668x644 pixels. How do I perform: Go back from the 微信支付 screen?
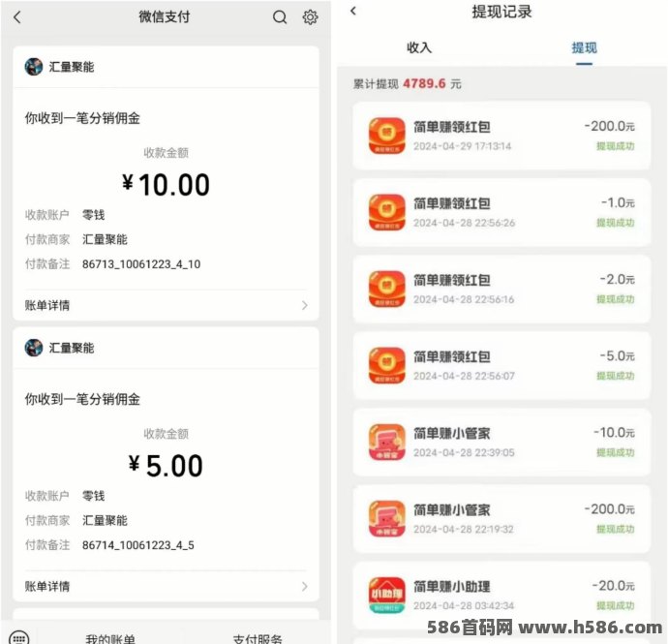[x=17, y=17]
